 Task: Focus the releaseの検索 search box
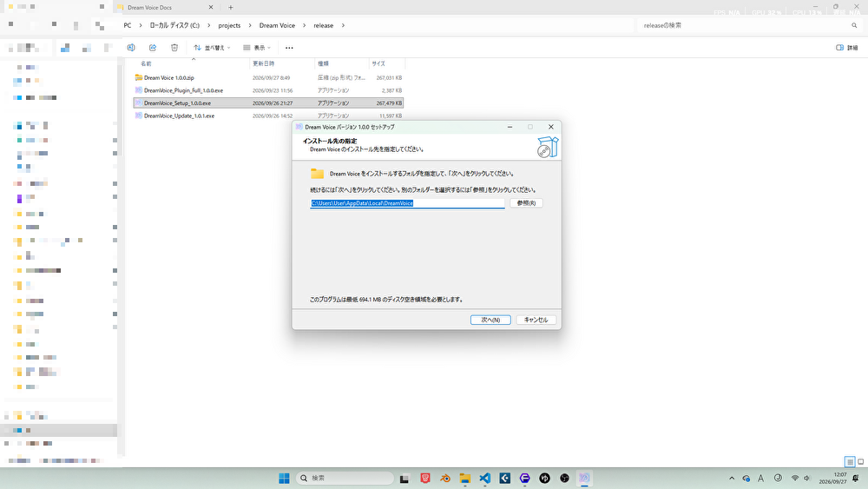coord(745,25)
